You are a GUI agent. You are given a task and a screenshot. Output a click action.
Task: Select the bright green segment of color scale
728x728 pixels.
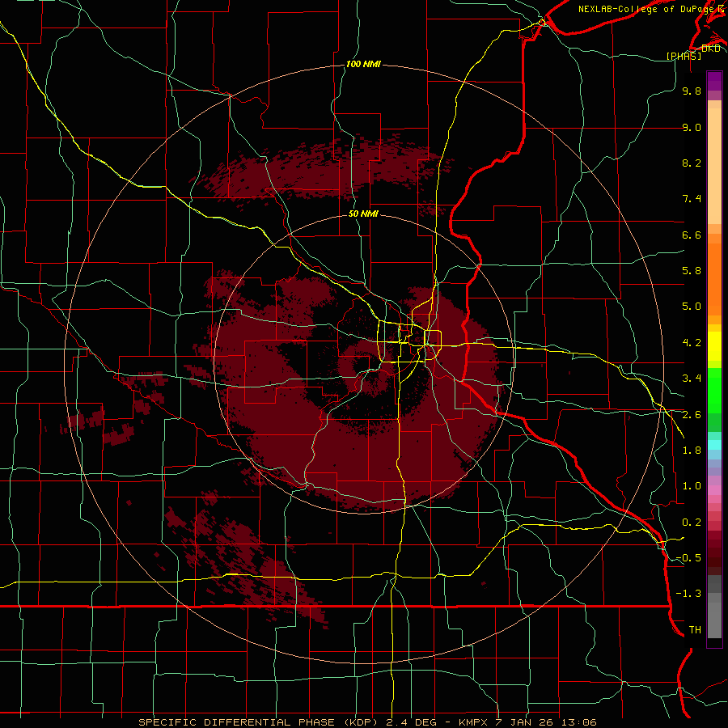click(x=714, y=390)
